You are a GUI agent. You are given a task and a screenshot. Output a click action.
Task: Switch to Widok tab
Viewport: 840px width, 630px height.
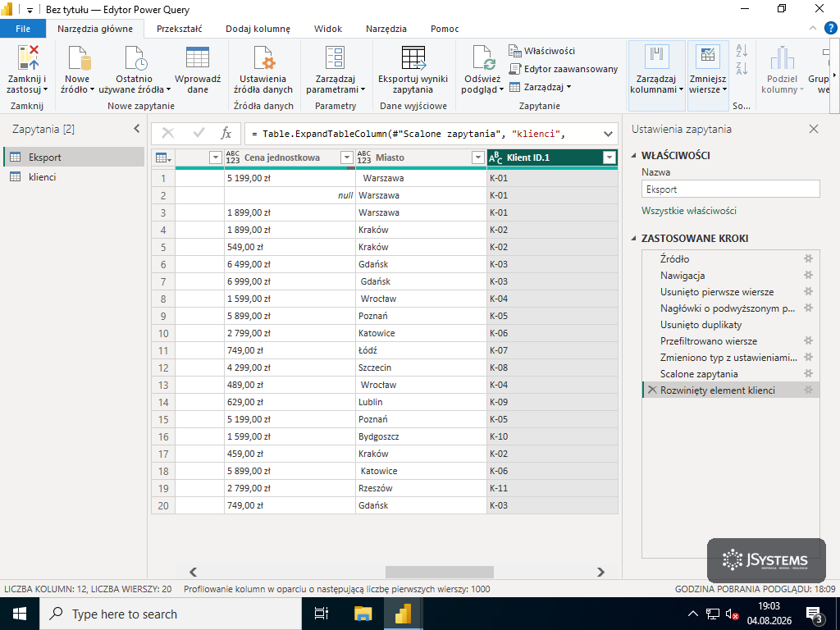[x=328, y=29]
